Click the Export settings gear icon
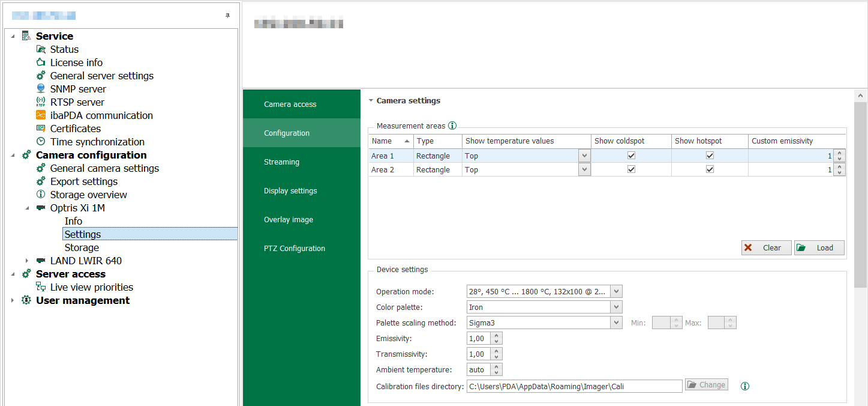This screenshot has height=406, width=868. pos(41,181)
